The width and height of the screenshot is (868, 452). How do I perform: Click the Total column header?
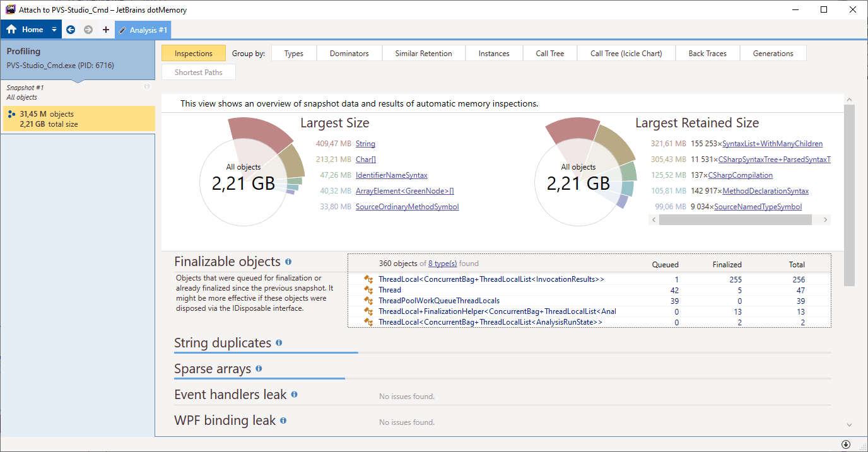[797, 265]
